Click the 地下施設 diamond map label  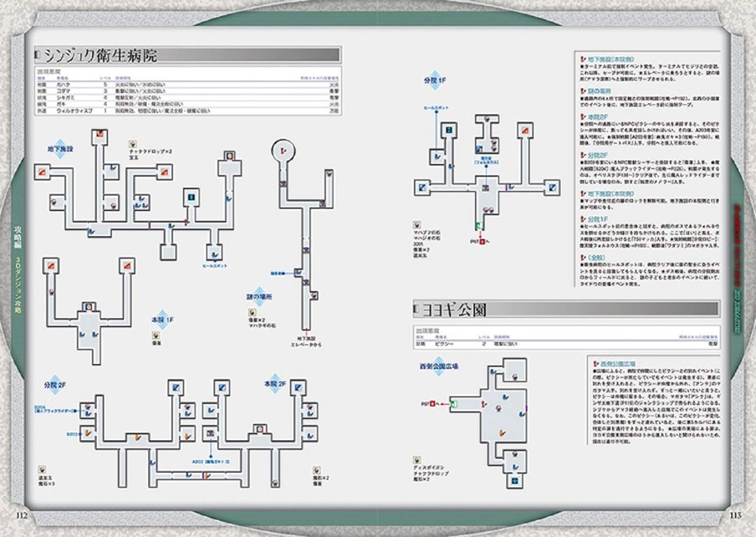point(60,149)
